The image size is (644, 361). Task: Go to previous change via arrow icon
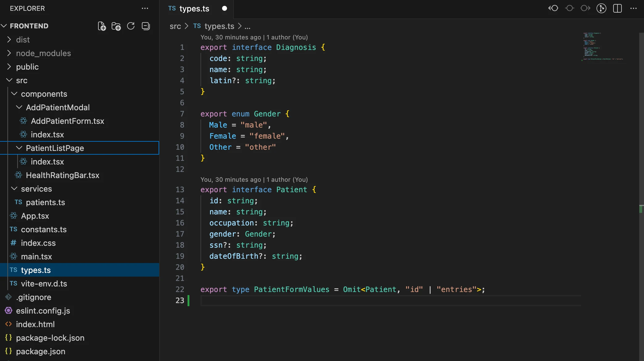(x=553, y=8)
